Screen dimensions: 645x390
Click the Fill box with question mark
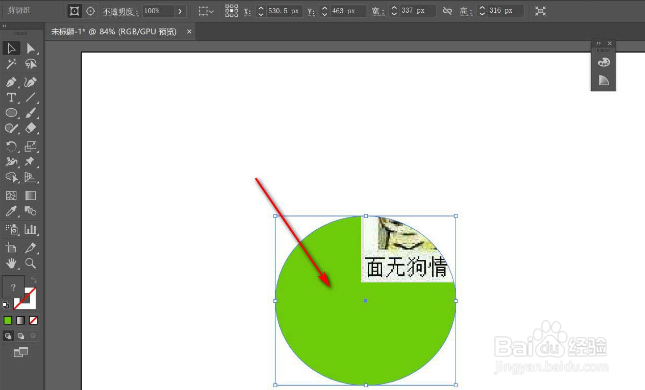coord(13,287)
